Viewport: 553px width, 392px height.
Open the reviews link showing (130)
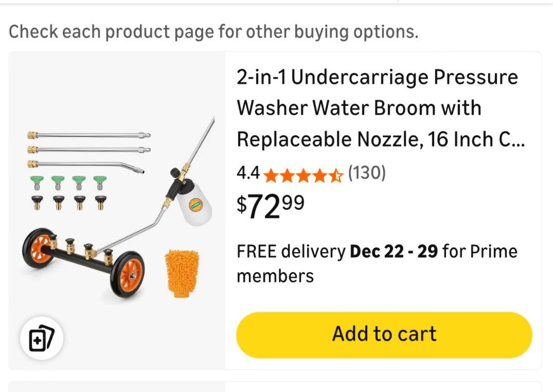367,173
